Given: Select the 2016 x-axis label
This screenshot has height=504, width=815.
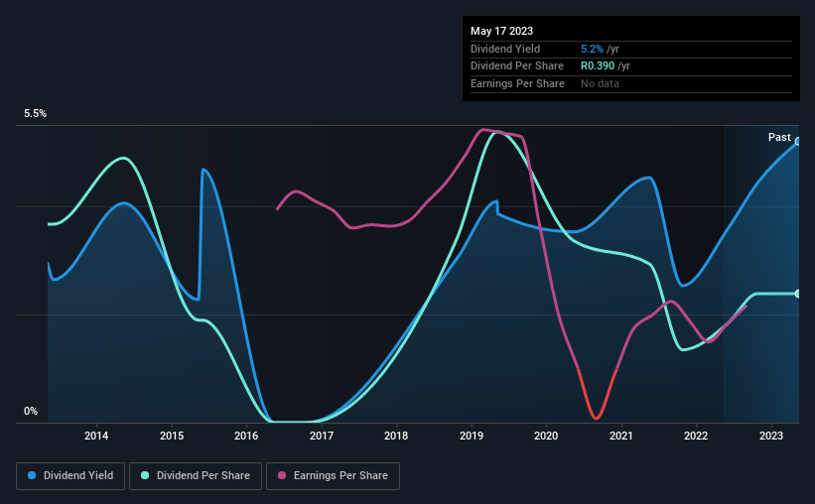Looking at the screenshot, I should tap(246, 436).
